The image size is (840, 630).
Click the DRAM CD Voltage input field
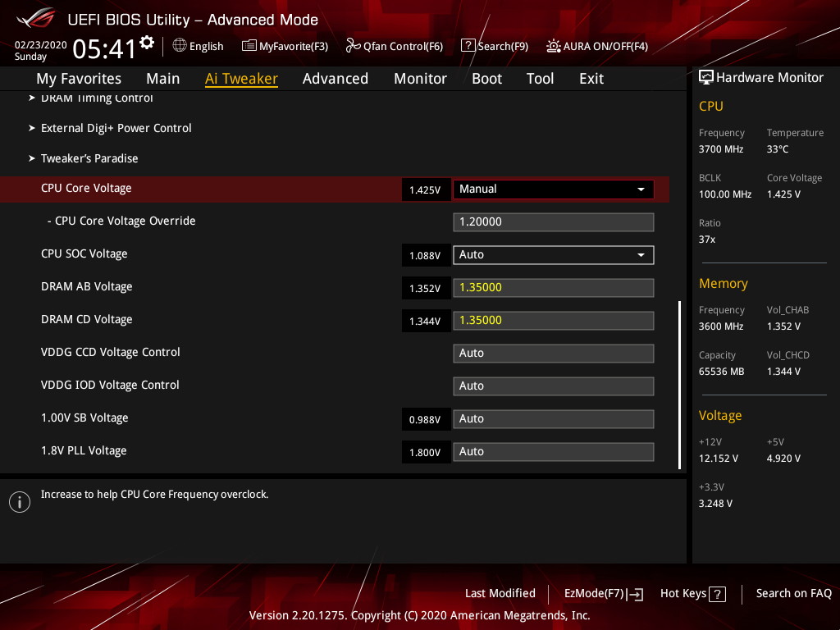(554, 321)
